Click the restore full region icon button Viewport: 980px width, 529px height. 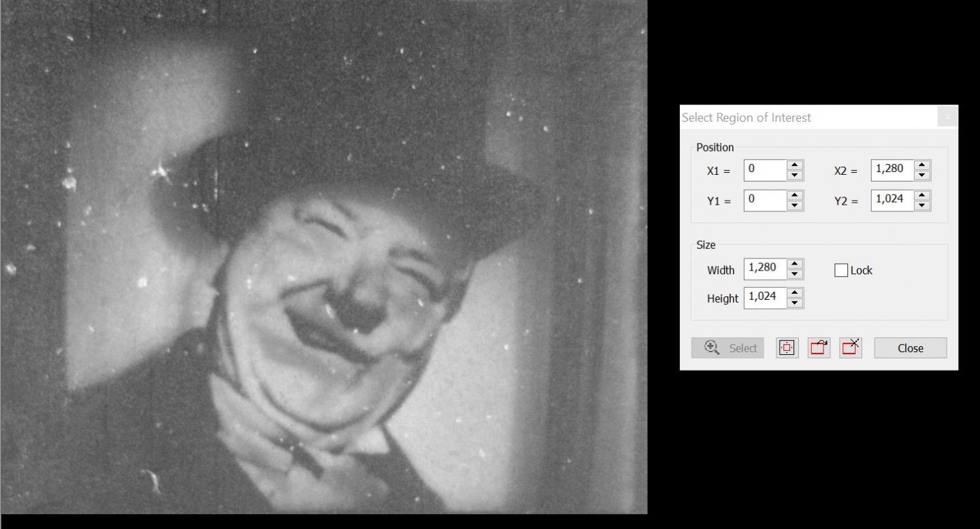pos(819,347)
